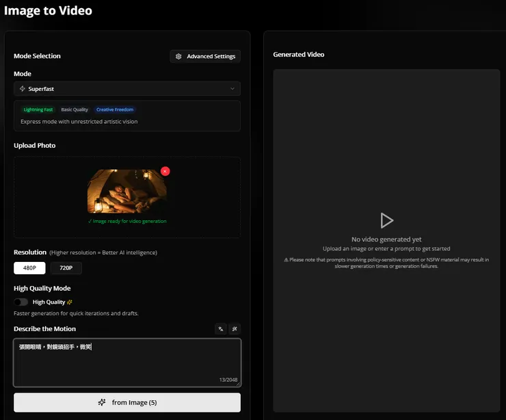Click the policy-sensitive content warning note

386,263
